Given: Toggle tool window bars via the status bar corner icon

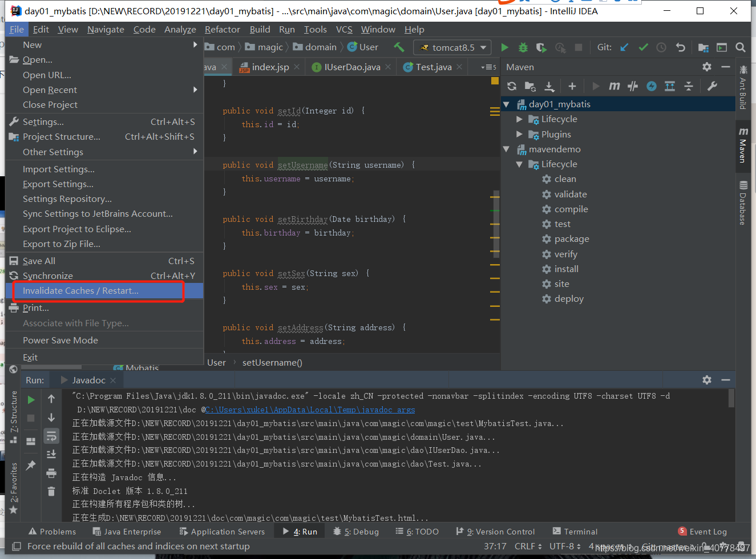Looking at the screenshot, I should click(17, 546).
